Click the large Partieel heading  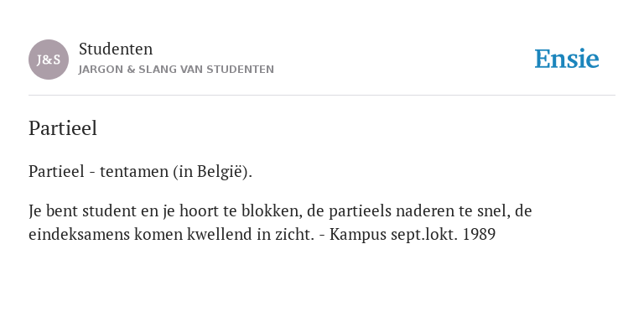coord(63,128)
